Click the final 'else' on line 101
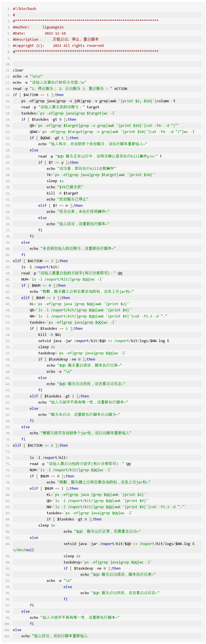Viewport: 206px width, 644px height. tap(17, 630)
